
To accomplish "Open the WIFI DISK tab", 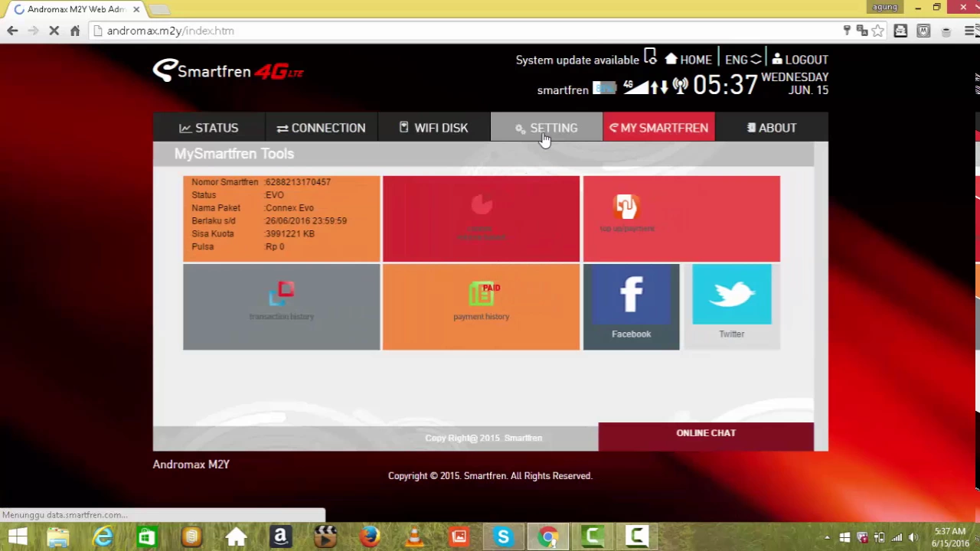I will click(x=433, y=128).
